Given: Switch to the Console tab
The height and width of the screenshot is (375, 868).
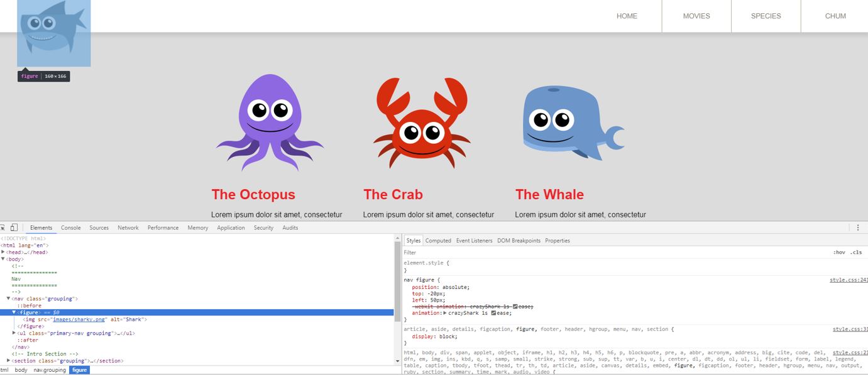Looking at the screenshot, I should point(70,227).
